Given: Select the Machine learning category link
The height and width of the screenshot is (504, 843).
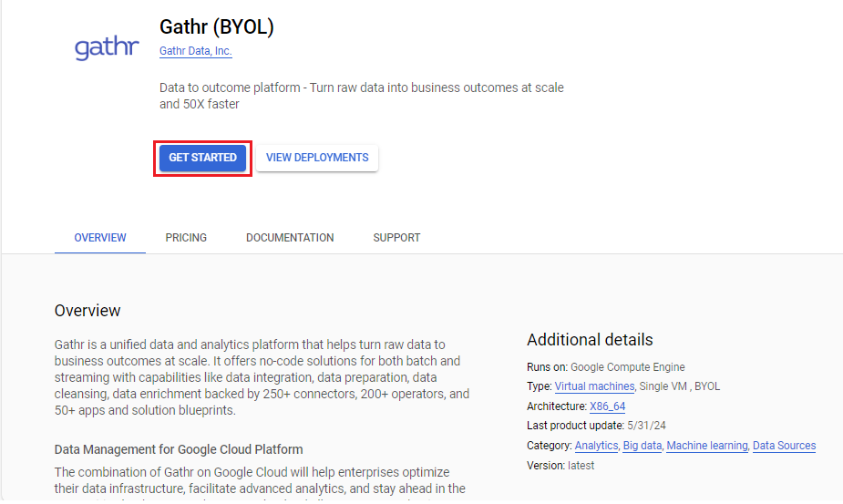Looking at the screenshot, I should (x=707, y=446).
